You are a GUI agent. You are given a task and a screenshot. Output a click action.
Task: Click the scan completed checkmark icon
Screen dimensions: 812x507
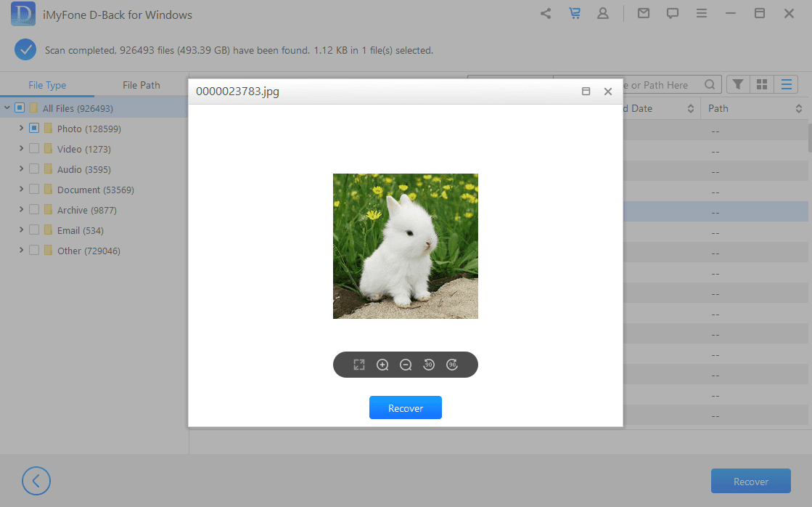(x=25, y=50)
